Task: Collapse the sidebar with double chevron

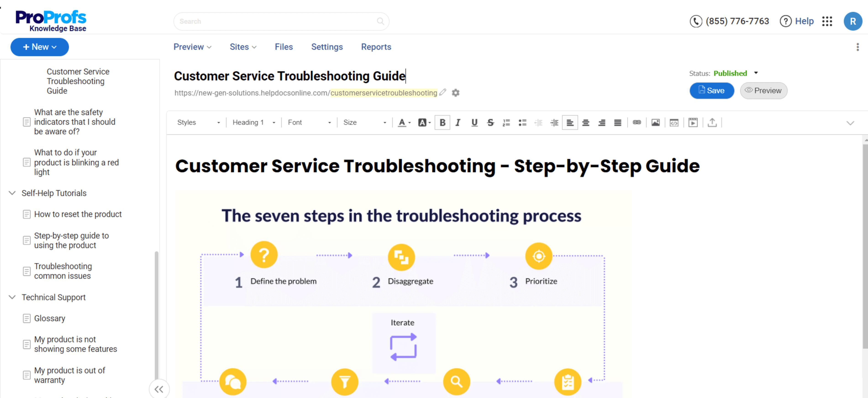Action: (x=159, y=389)
